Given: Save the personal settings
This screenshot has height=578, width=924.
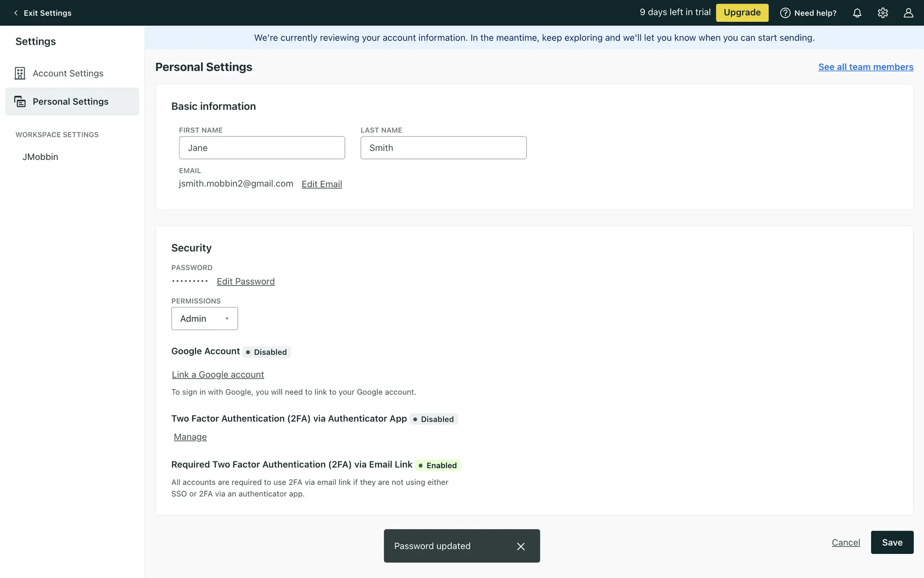Looking at the screenshot, I should (x=892, y=542).
